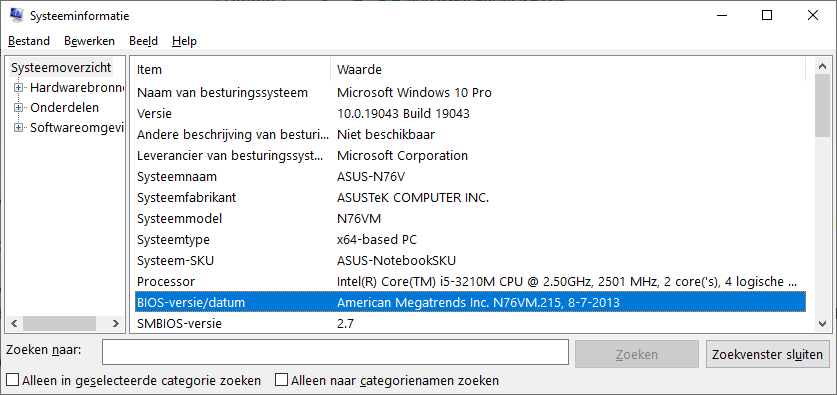Select the Hardwarebronnen tree item
Screen dimensions: 837x395
pyautogui.click(x=77, y=88)
